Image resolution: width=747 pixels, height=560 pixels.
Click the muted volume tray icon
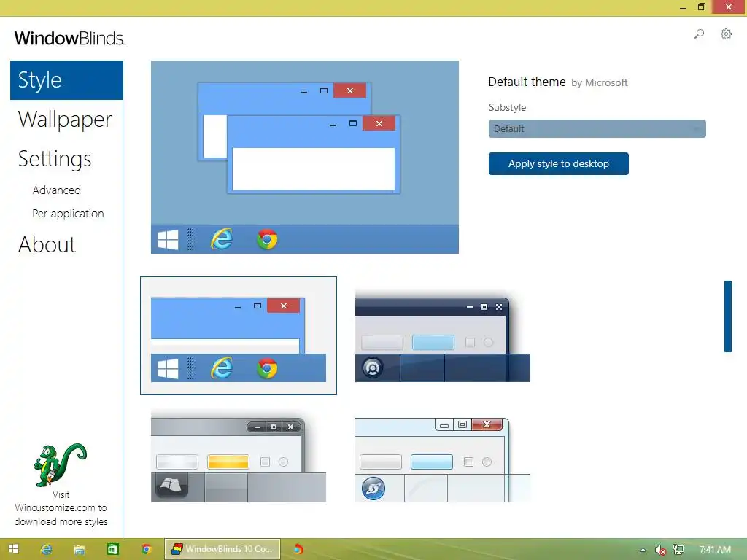660,550
